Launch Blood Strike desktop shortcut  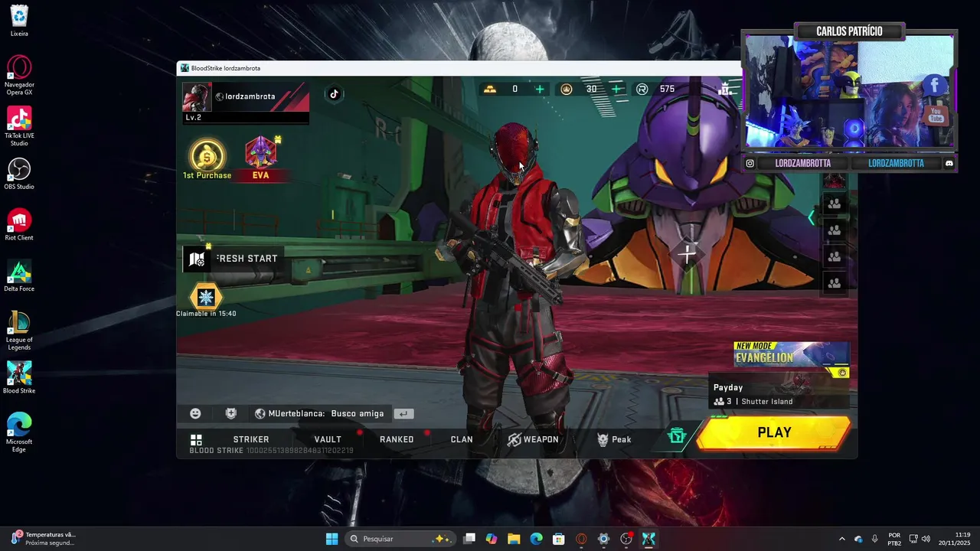click(19, 378)
